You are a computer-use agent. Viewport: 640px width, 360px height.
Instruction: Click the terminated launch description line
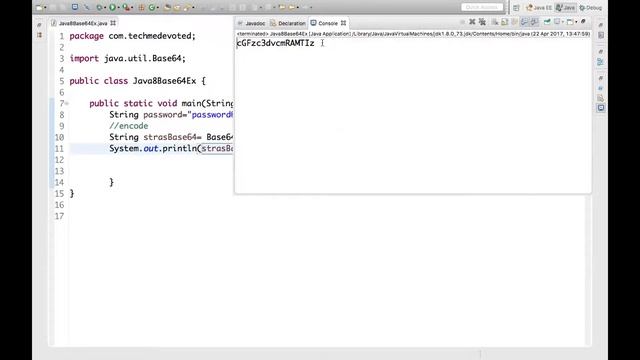point(413,34)
